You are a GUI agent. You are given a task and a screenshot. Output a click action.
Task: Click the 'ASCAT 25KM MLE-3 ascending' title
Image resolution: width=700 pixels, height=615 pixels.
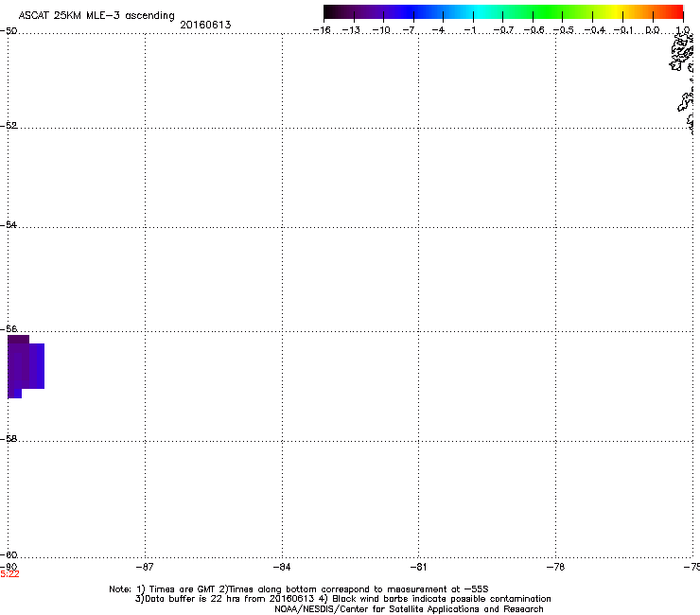(96, 16)
